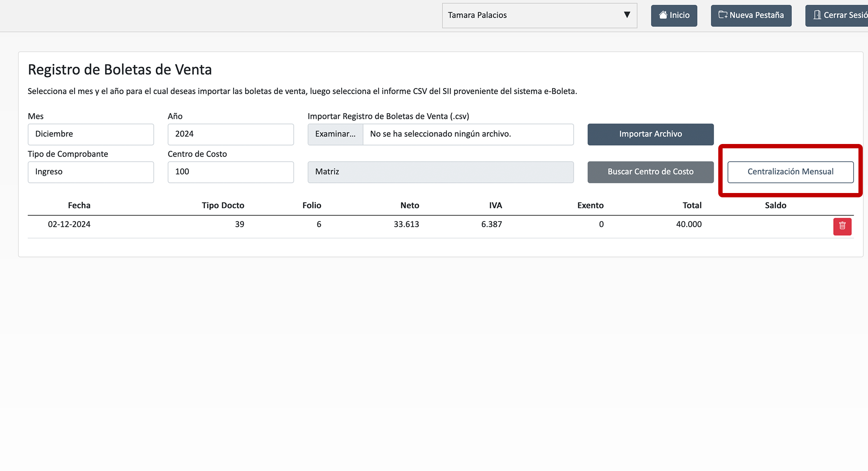
Task: Click Buscar Centro de Costo button
Action: [x=650, y=172]
